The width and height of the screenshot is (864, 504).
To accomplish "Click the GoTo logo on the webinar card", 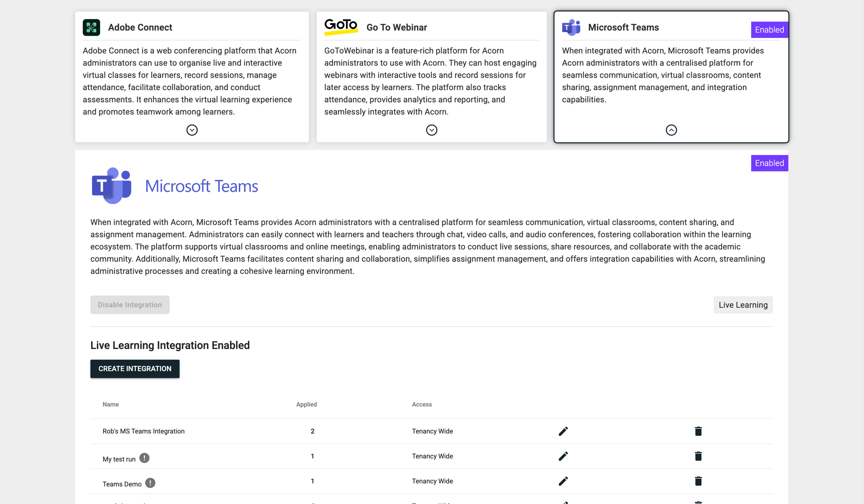I will [x=340, y=26].
